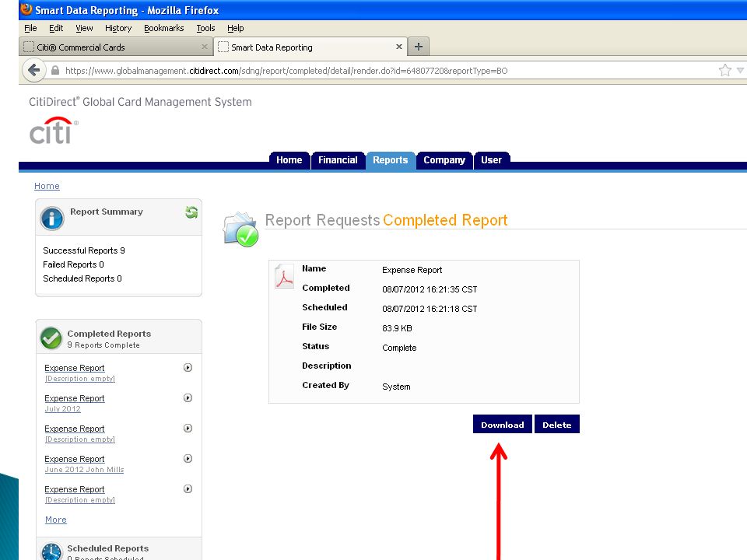
Task: Click the Failed Reports 0 text
Action: point(73,264)
